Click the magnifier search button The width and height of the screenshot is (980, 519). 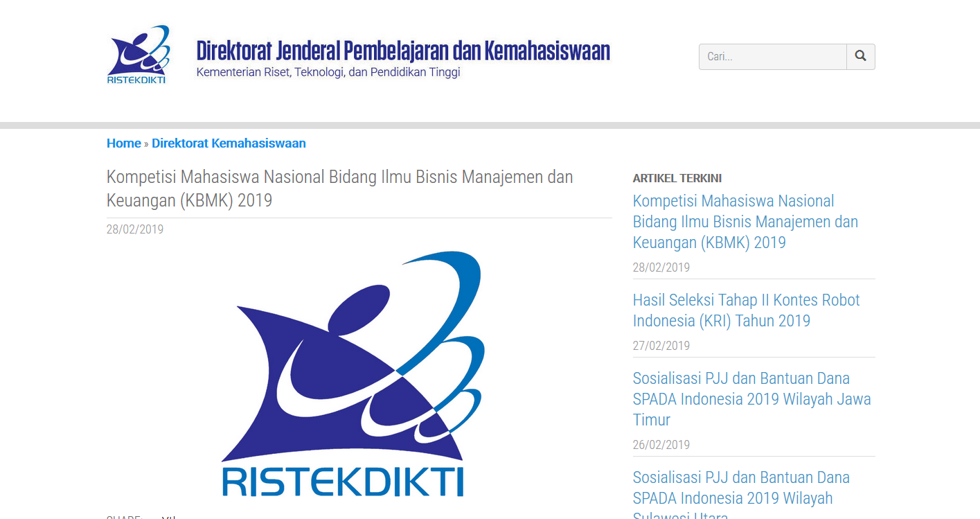[x=861, y=57]
